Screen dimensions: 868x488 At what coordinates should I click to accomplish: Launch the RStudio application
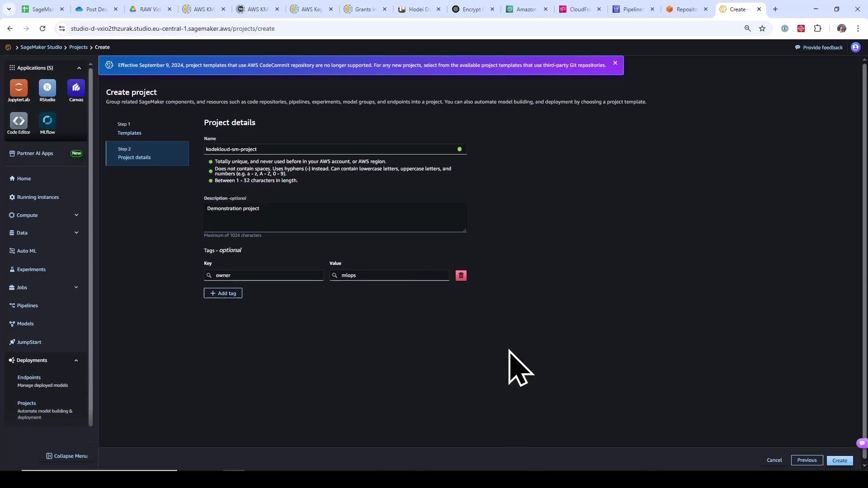(x=47, y=91)
